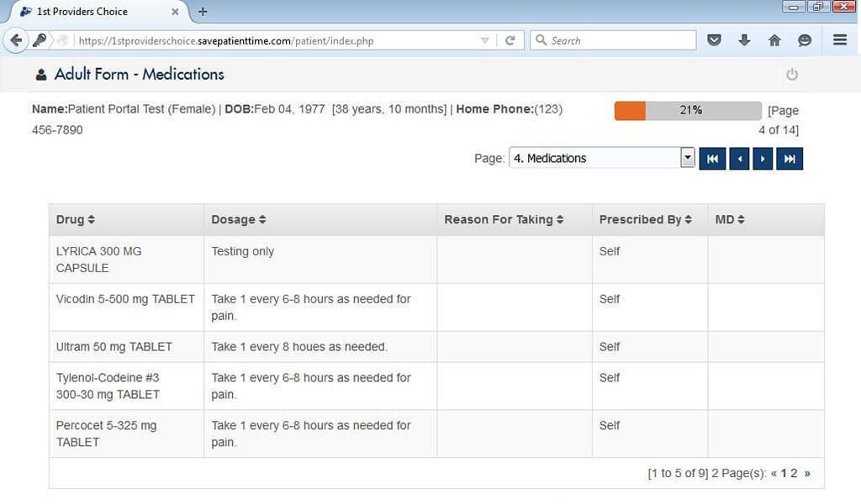Open a new browser tab
861x504 pixels.
click(203, 12)
